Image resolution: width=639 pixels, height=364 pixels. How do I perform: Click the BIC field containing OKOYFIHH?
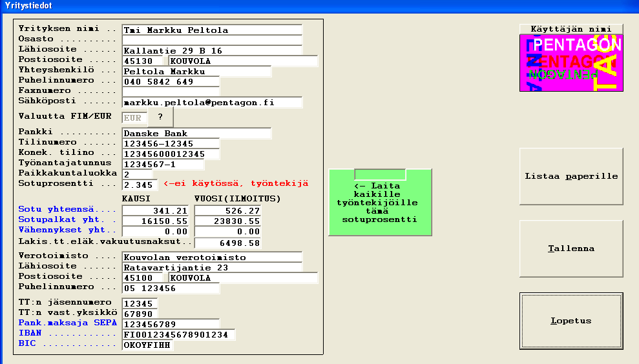click(147, 345)
